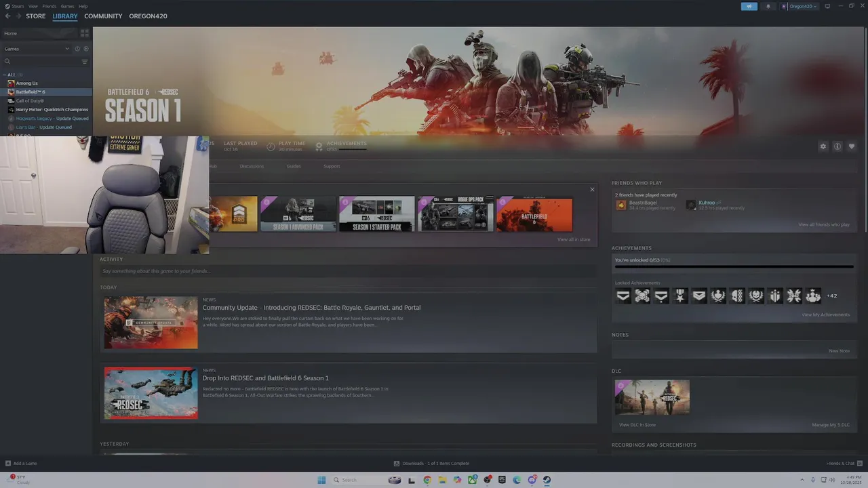Viewport: 868px width, 488px height.
Task: Open the game info icon
Action: pos(837,146)
